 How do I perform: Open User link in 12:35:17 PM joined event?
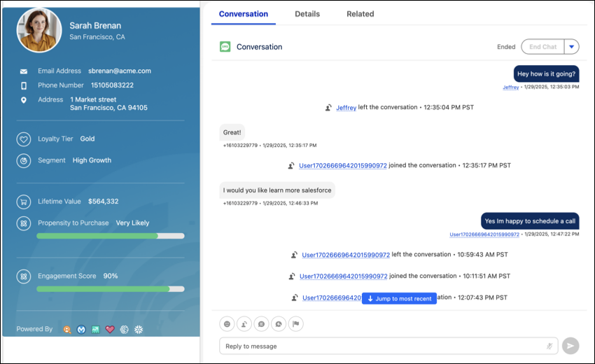(x=343, y=165)
